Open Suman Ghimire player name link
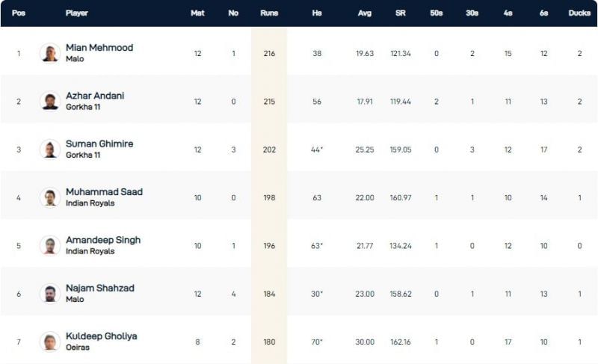Image resolution: width=598 pixels, height=364 pixels. click(x=99, y=144)
